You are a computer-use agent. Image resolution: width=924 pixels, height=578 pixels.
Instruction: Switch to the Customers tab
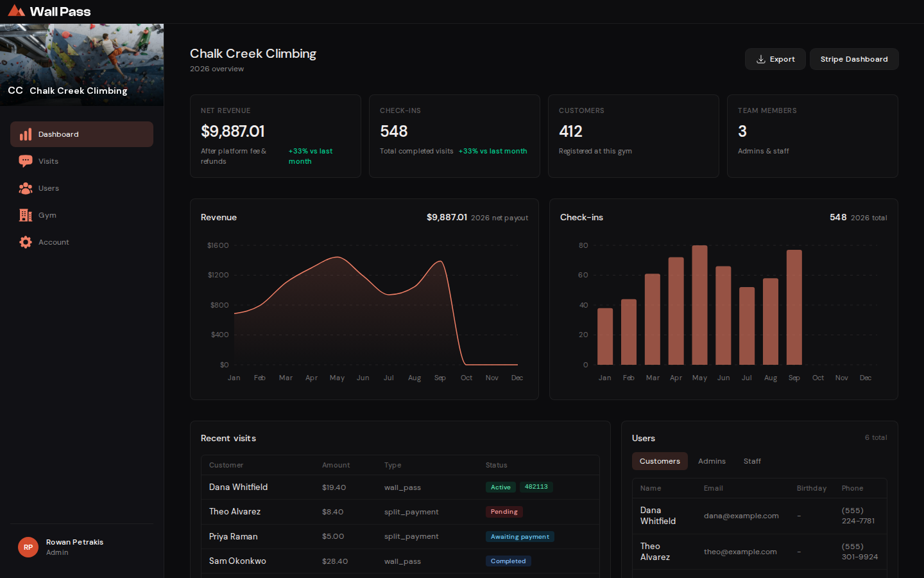pyautogui.click(x=660, y=461)
